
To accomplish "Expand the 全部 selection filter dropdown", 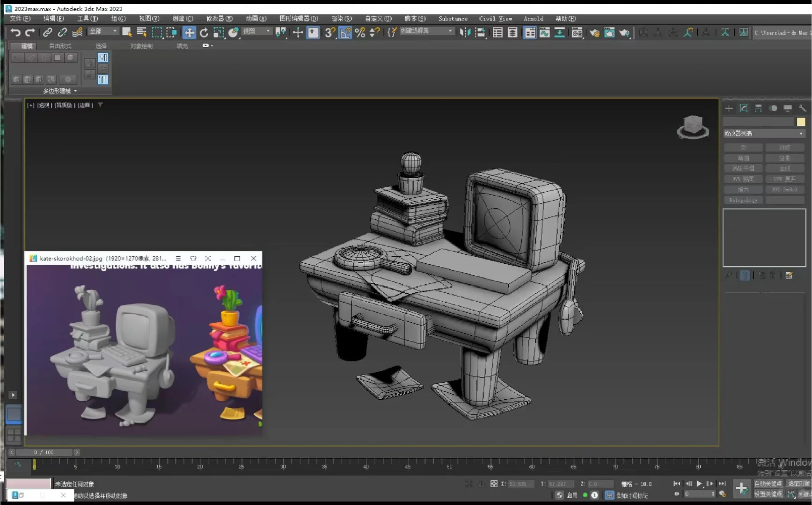I will 102,31.
